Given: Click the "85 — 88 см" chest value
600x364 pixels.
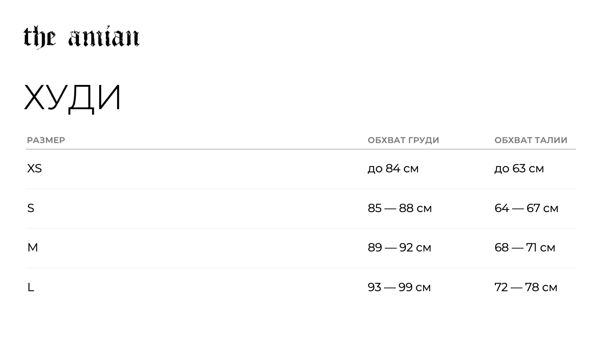Looking at the screenshot, I should (400, 208).
